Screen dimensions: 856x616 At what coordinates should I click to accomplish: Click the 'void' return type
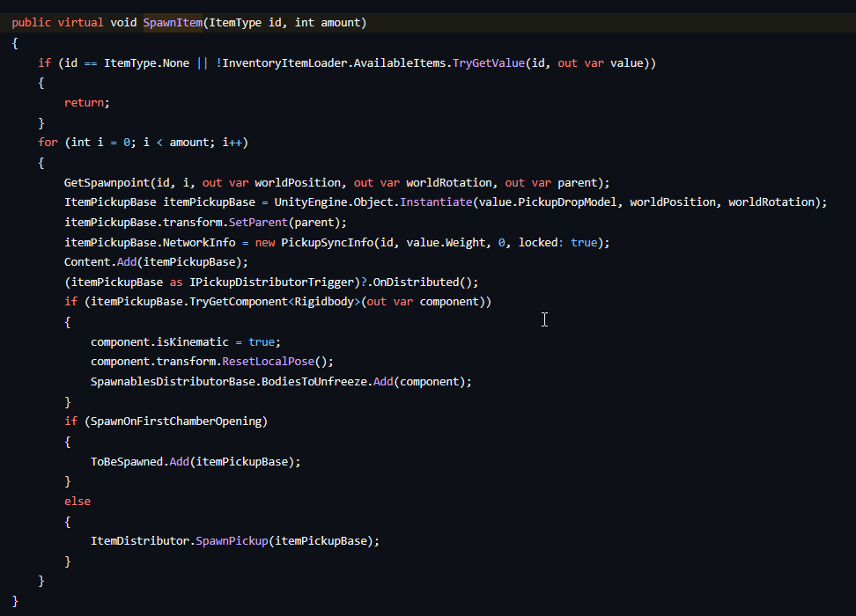click(123, 23)
